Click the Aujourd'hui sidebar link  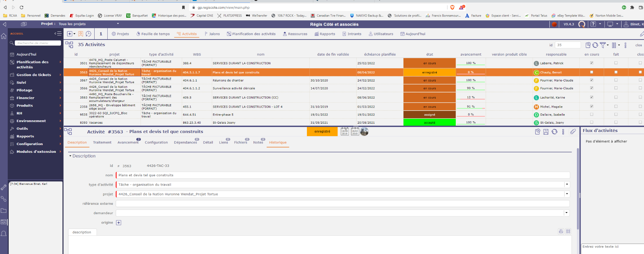(26, 54)
